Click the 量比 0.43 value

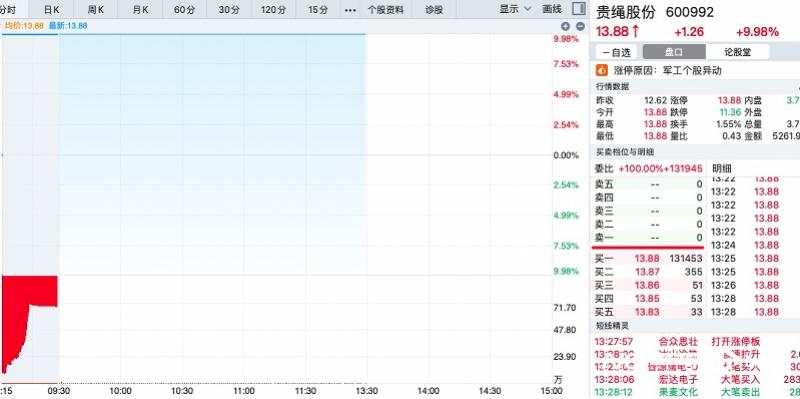732,136
